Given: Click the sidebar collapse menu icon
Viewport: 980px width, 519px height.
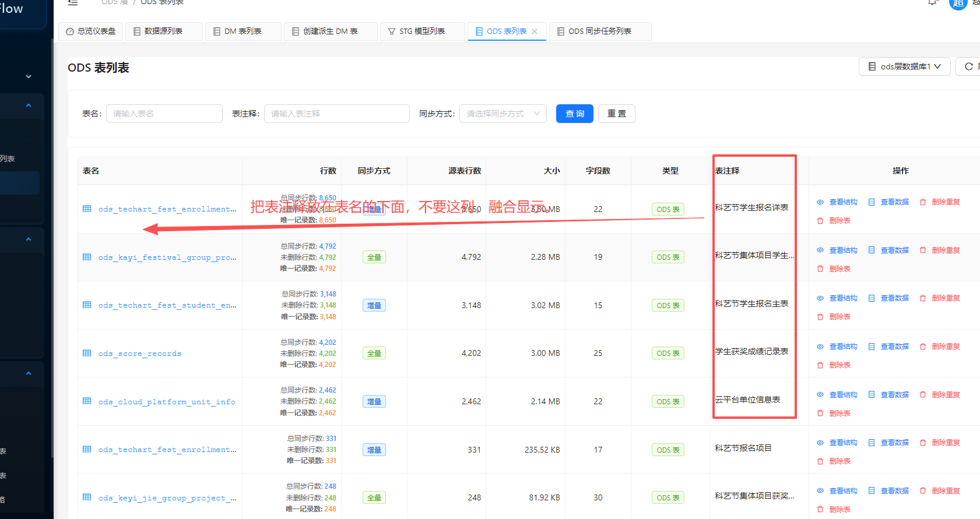Looking at the screenshot, I should 73,2.
